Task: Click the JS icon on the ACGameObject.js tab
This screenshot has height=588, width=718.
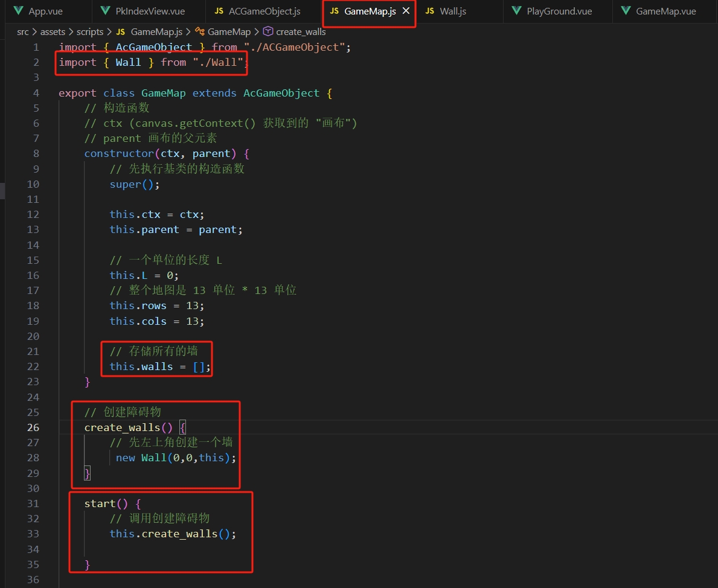Action: [x=218, y=11]
